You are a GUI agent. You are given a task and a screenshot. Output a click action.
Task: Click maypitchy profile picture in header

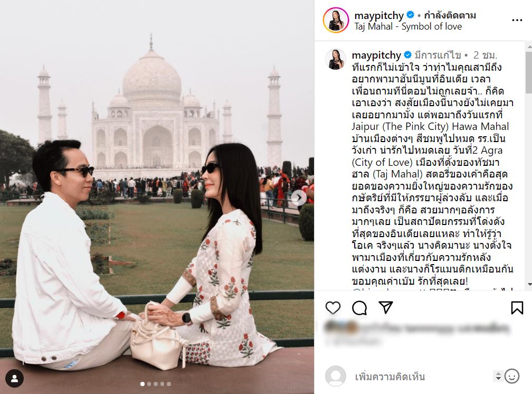(x=336, y=21)
